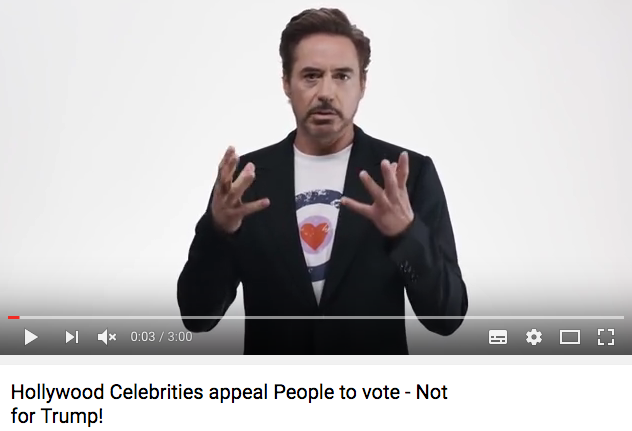Click the 3:00 total duration text
This screenshot has height=431, width=632.
click(x=180, y=337)
